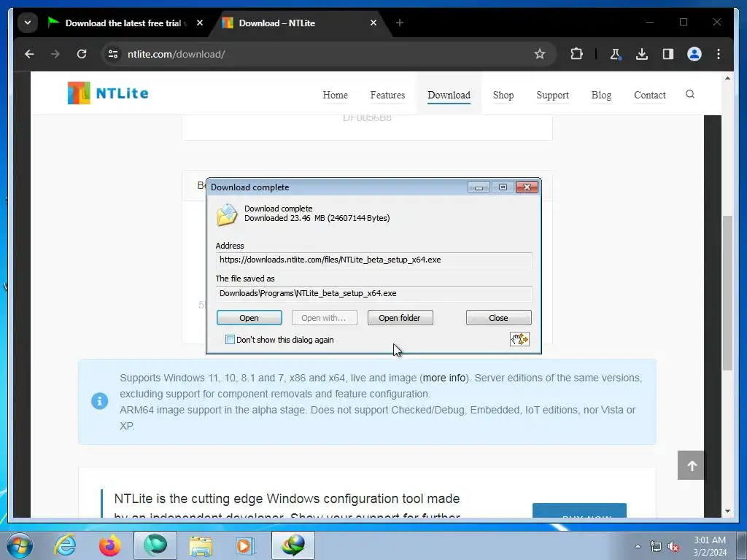Viewport: 747px width, 560px height.
Task: Click the scrollbar up arrow
Action: coord(727,78)
